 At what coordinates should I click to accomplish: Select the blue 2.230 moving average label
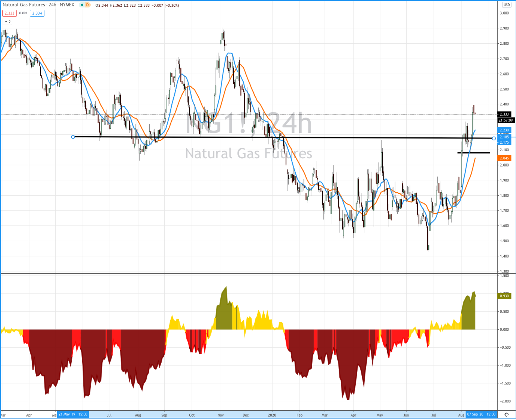point(504,130)
